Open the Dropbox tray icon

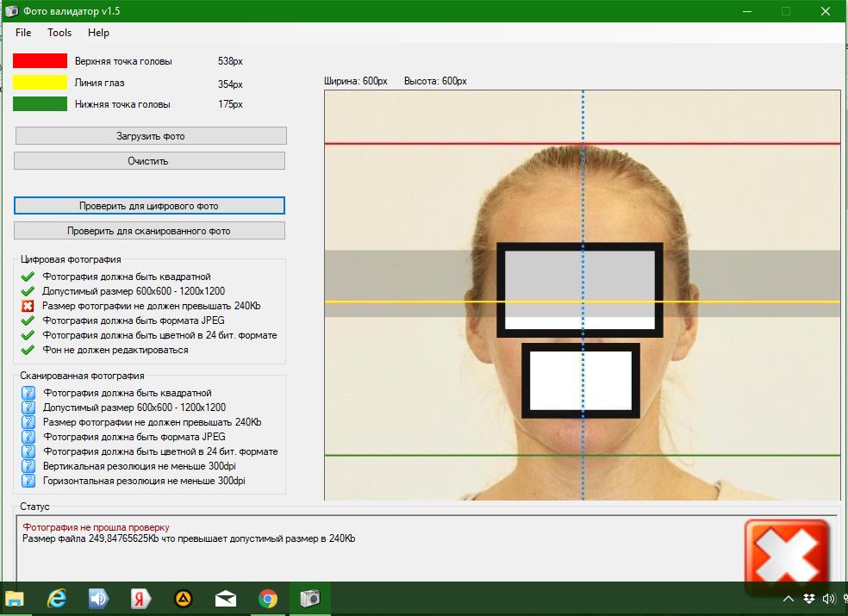[x=809, y=599]
